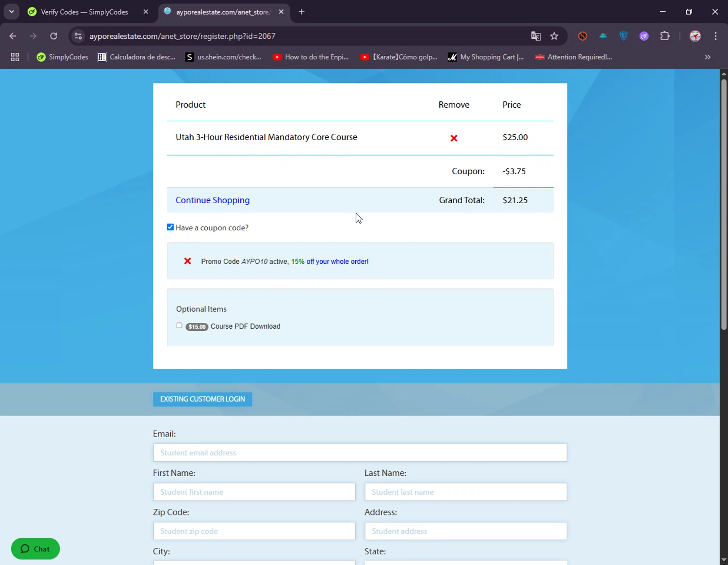Viewport: 728px width, 565px height.
Task: Open the red blocker extension icon
Action: click(583, 36)
